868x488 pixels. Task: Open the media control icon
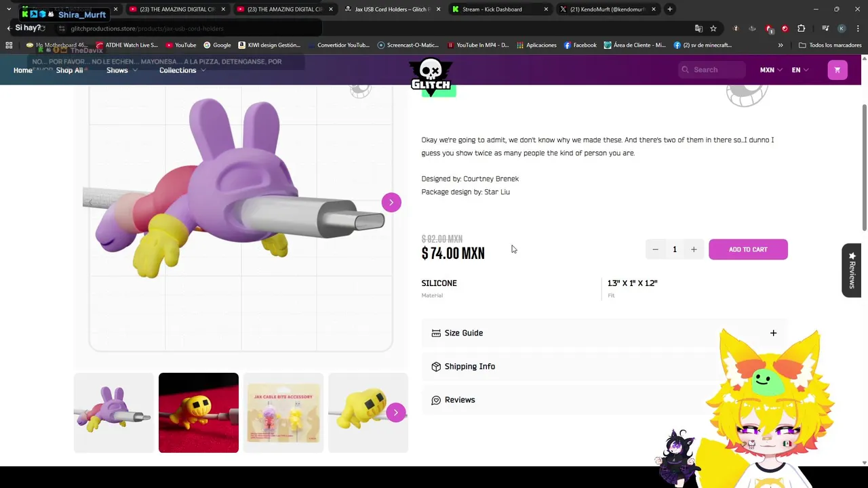pos(825,28)
